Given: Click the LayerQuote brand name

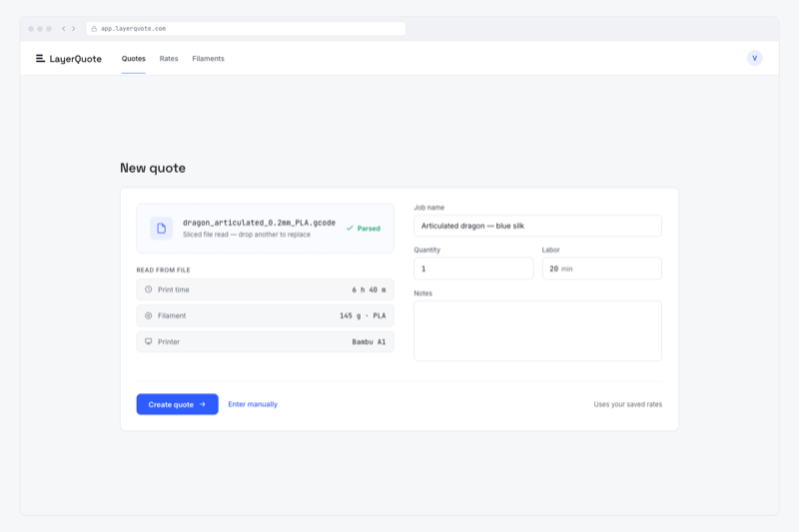Looking at the screenshot, I should point(76,59).
